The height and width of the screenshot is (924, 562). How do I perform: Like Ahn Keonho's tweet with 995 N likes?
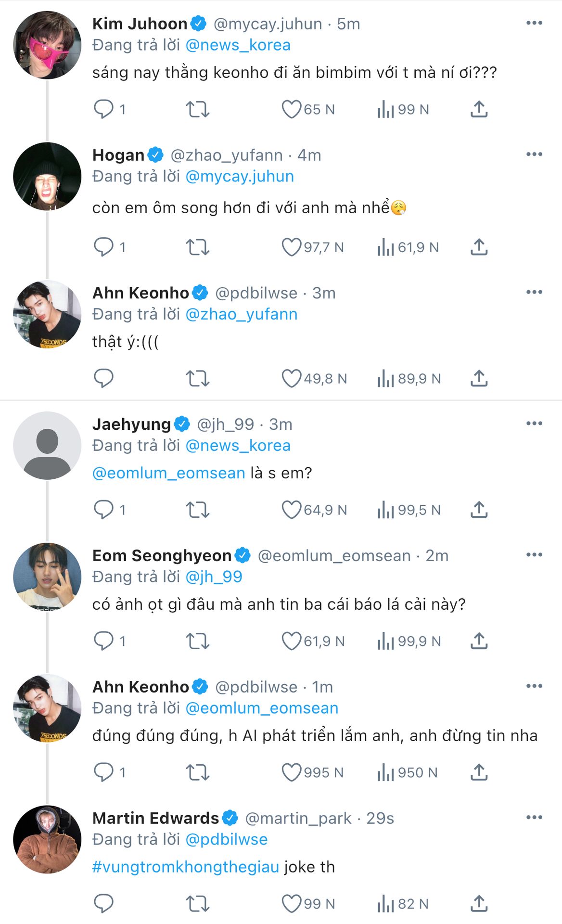click(x=291, y=772)
